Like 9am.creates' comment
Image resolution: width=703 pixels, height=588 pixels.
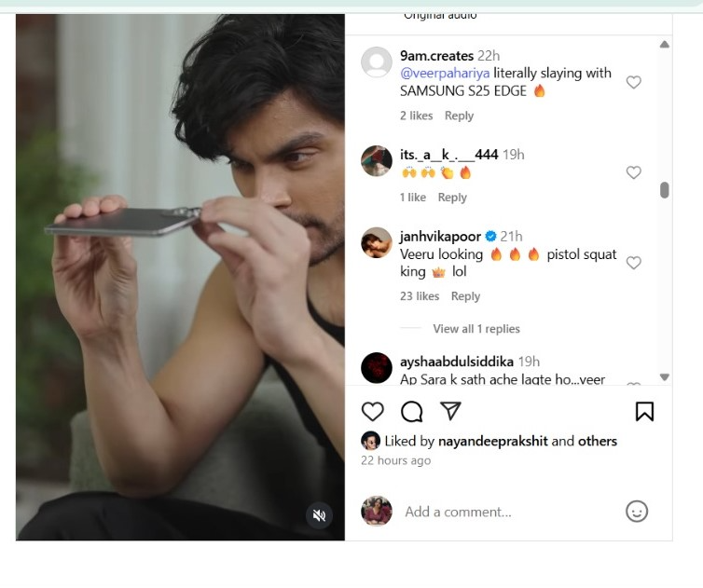633,83
